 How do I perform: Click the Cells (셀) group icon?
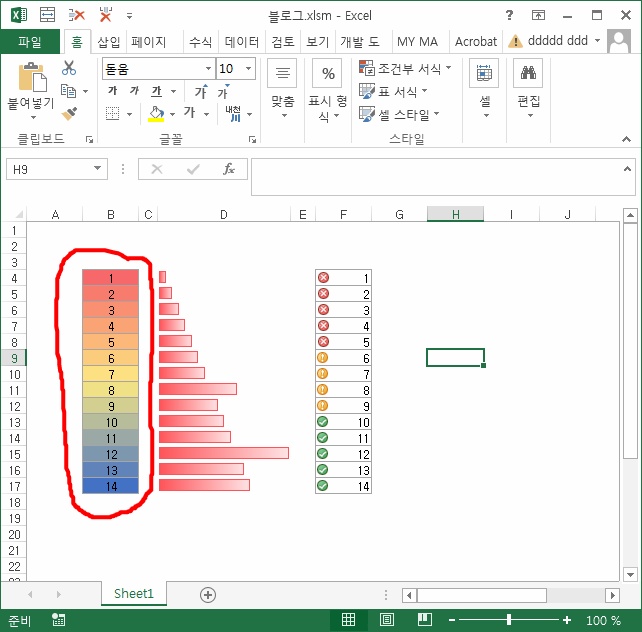tap(484, 73)
